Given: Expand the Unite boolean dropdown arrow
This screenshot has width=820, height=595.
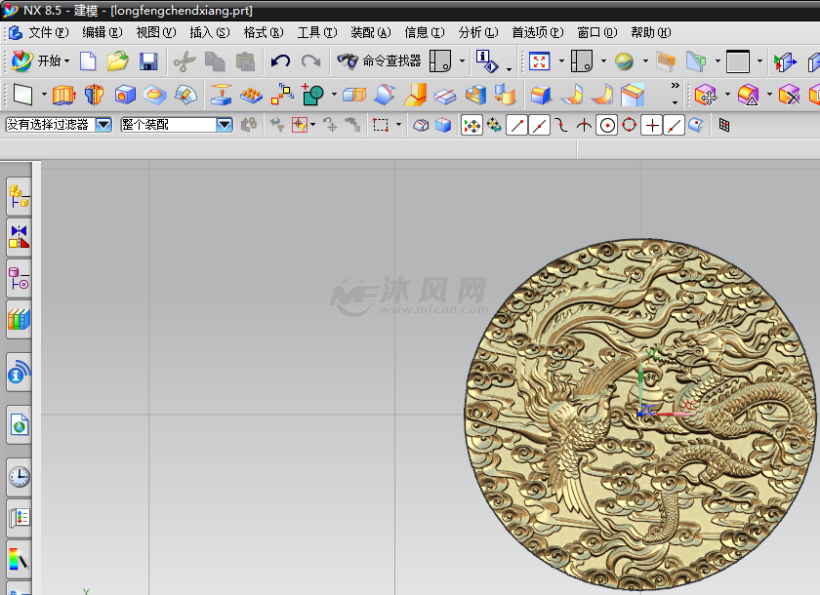Looking at the screenshot, I should click(334, 95).
